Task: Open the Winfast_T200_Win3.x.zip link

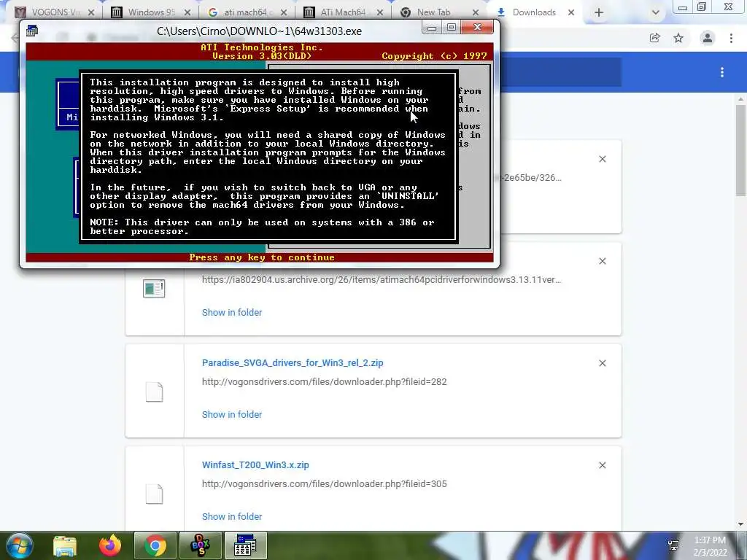Action: (255, 464)
